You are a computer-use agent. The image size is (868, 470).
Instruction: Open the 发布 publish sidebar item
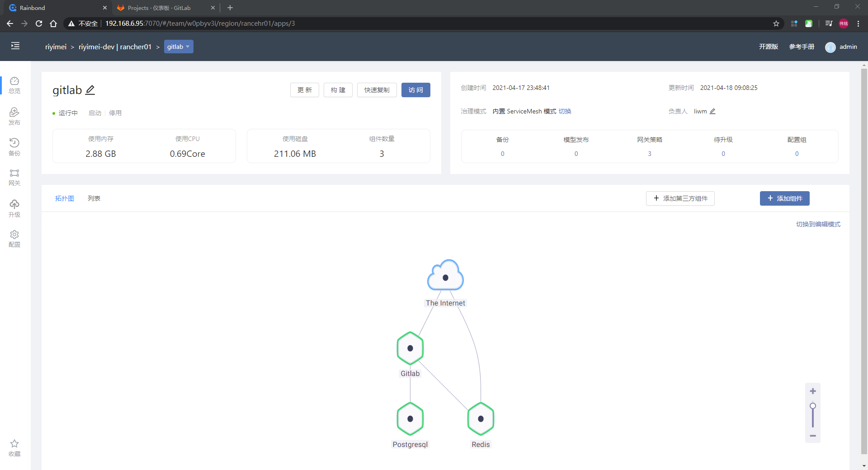tap(14, 116)
